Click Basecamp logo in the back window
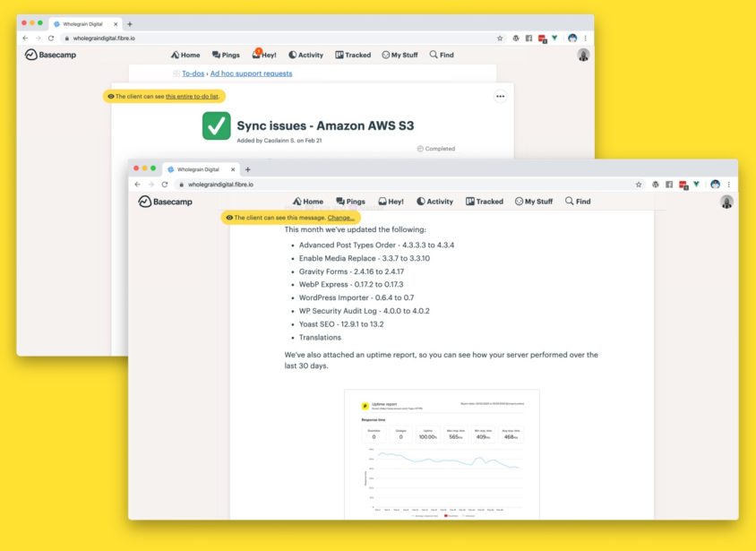Viewport: 756px width, 551px height. (51, 55)
